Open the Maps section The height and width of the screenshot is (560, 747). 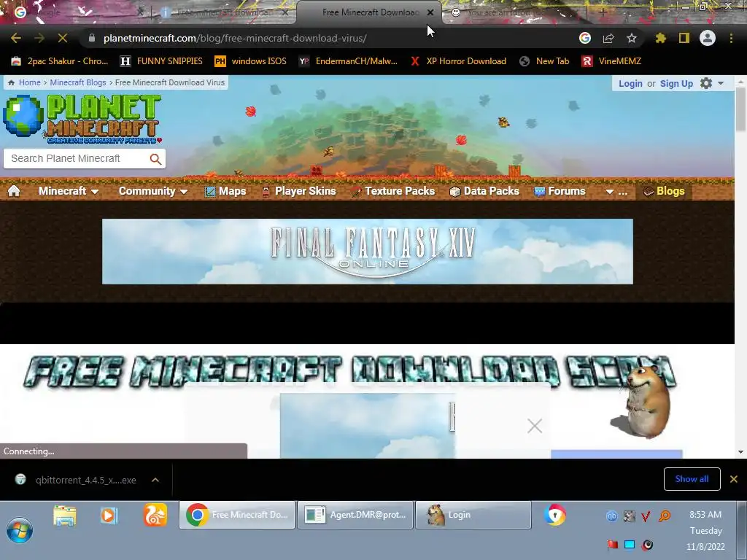(x=225, y=191)
